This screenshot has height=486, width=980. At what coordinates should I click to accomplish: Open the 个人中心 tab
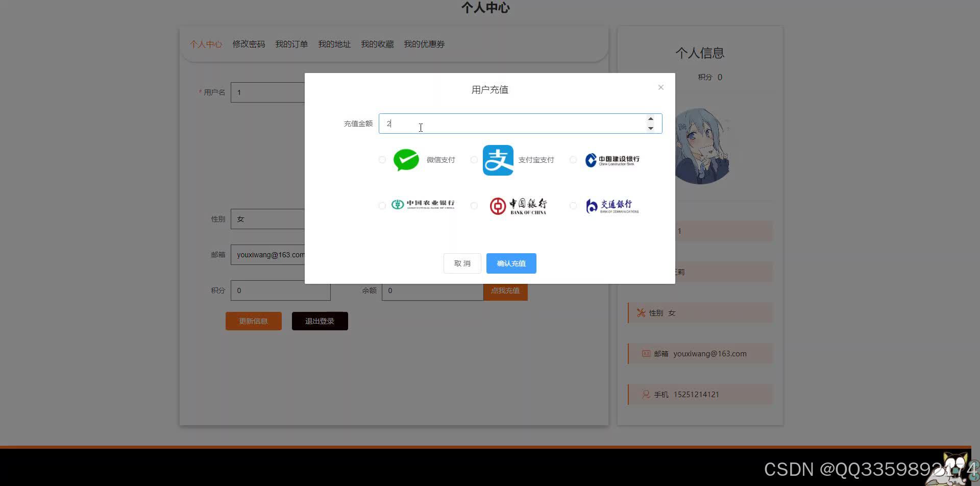pos(206,44)
